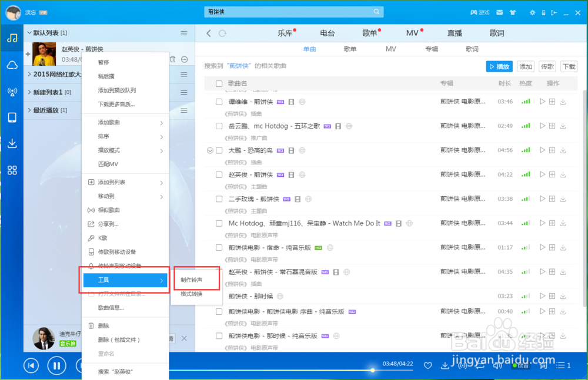
Task: Check the 宿命 - 纯音乐版 row
Action: [219, 248]
